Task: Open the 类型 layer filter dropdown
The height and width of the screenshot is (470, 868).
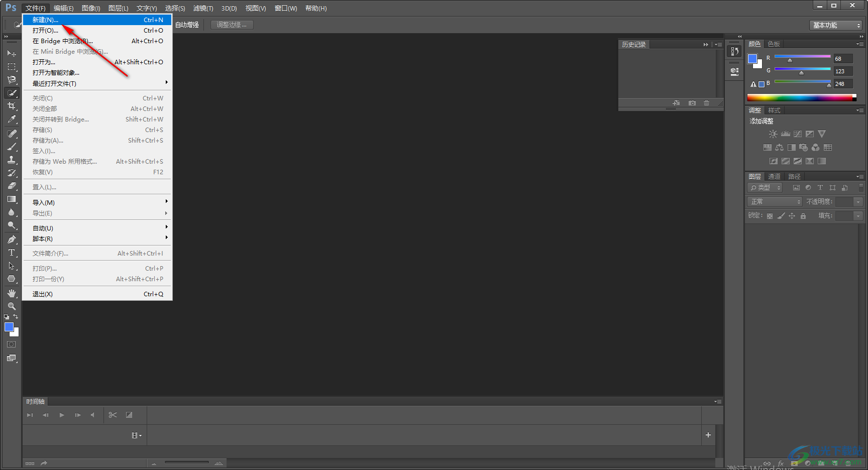Action: 765,188
